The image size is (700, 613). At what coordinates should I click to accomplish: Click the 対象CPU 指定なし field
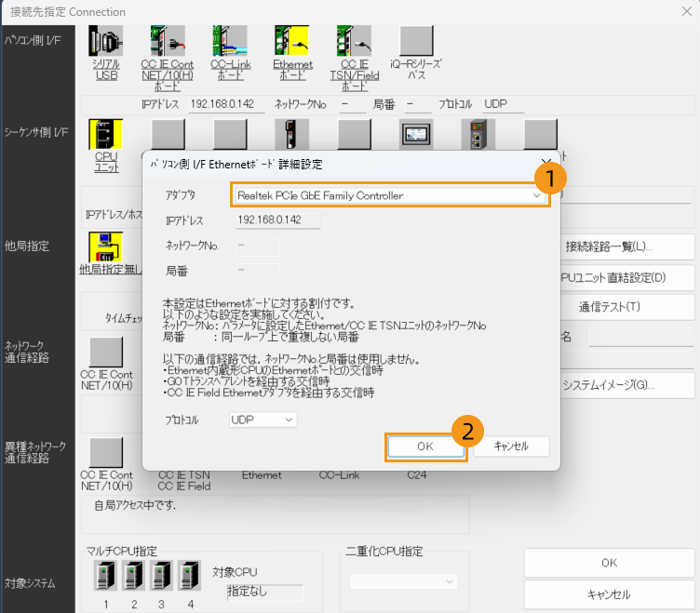(265, 592)
